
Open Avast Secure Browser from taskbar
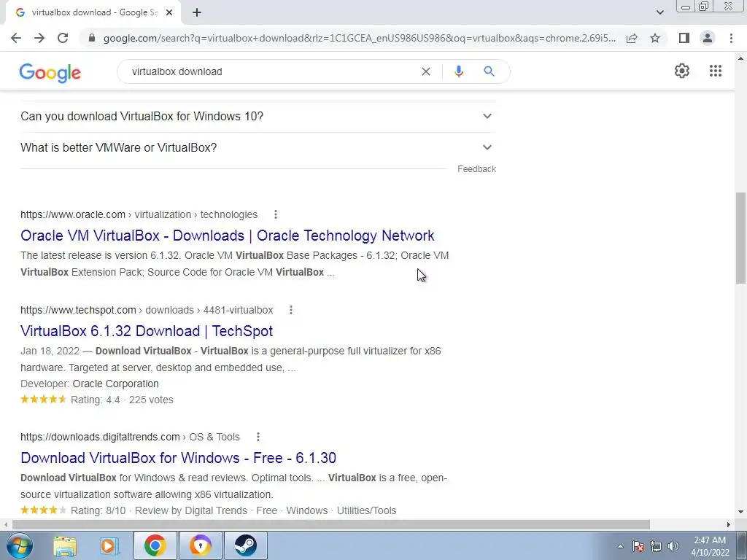[200, 545]
